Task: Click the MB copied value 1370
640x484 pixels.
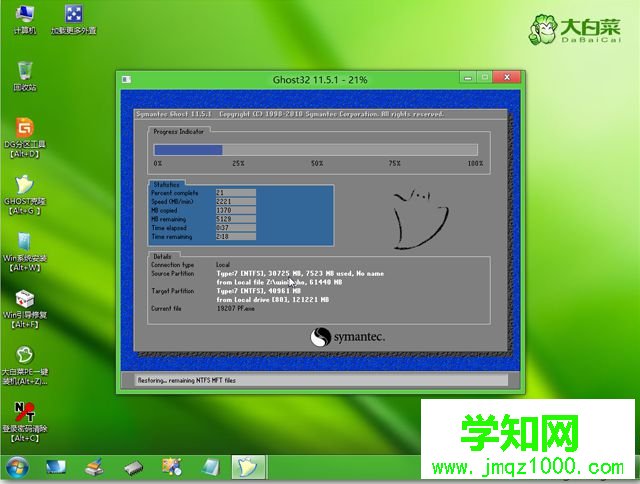Action: tap(236, 210)
